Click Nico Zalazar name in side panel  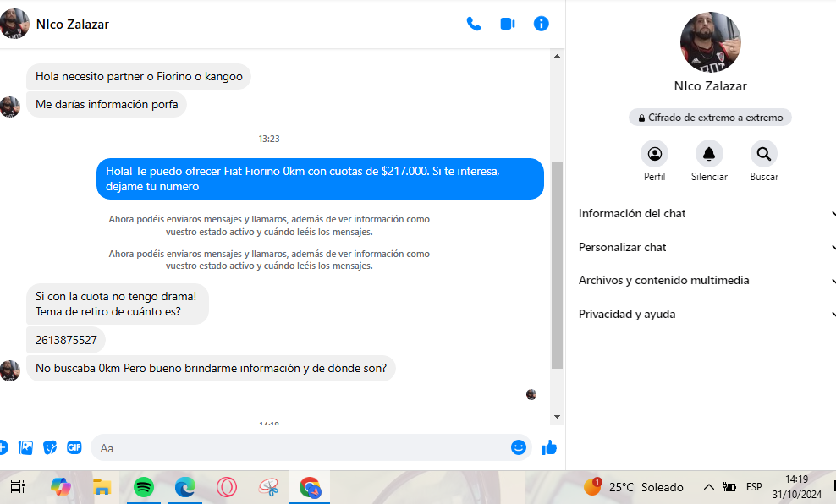tap(710, 86)
